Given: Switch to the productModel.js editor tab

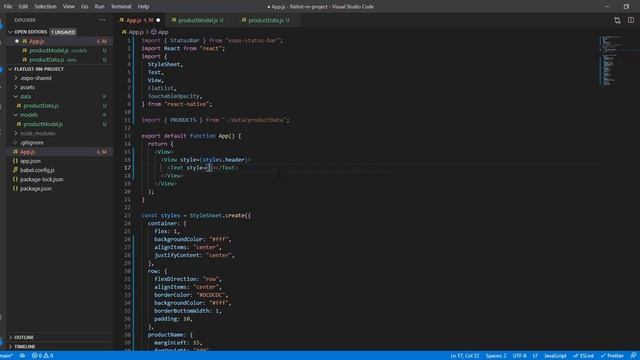Looking at the screenshot, I should click(x=201, y=20).
